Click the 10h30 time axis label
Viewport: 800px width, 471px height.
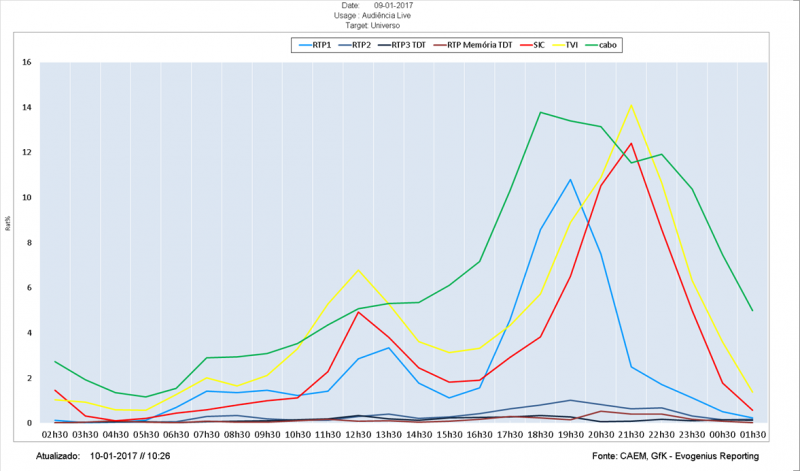click(297, 435)
